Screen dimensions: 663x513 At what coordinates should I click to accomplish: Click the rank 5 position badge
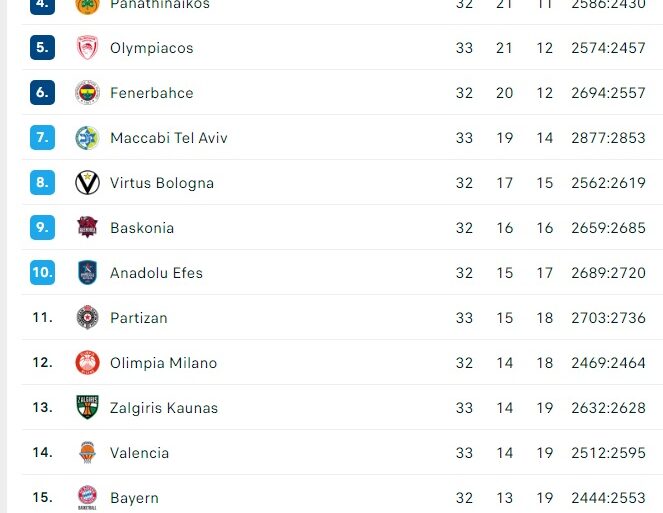(x=42, y=48)
